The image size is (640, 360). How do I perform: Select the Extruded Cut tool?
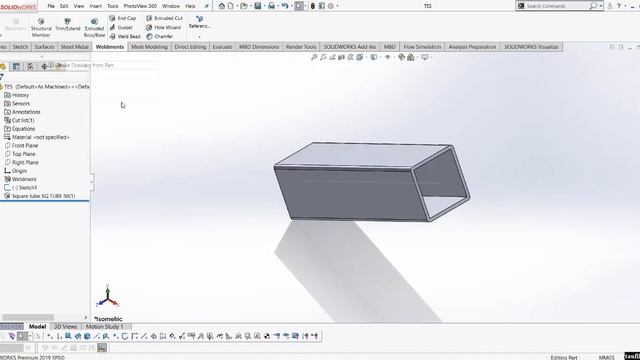[x=164, y=18]
